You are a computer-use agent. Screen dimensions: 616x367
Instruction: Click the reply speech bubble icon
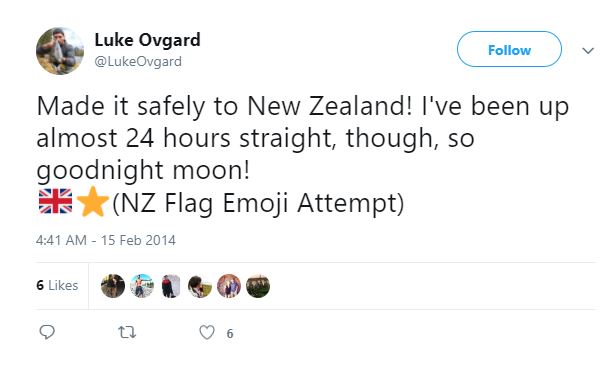(47, 332)
